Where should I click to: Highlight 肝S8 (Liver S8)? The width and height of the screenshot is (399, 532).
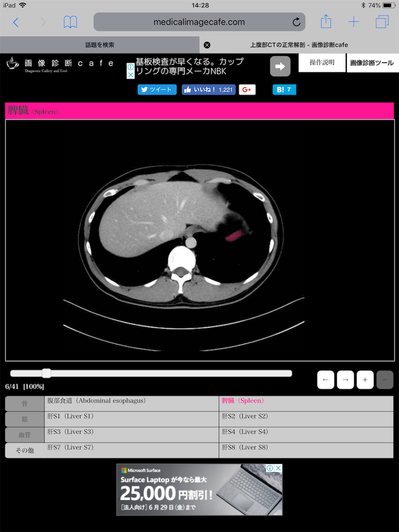point(307,450)
